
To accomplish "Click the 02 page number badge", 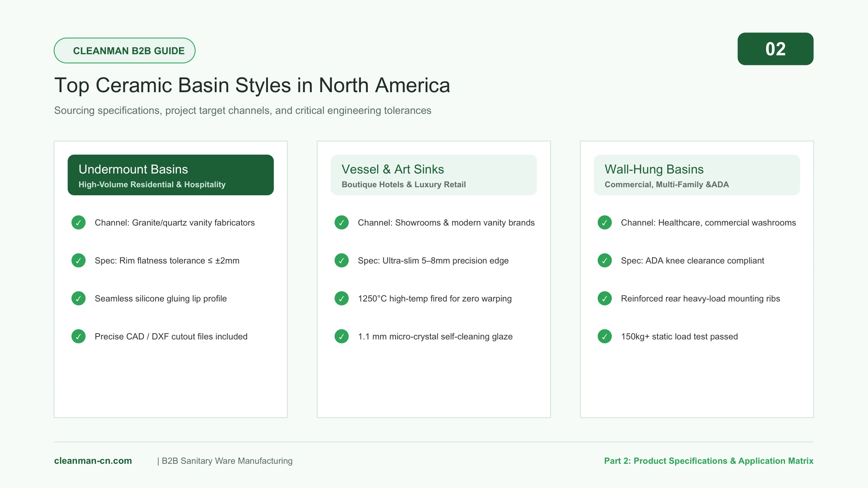I will coord(775,49).
